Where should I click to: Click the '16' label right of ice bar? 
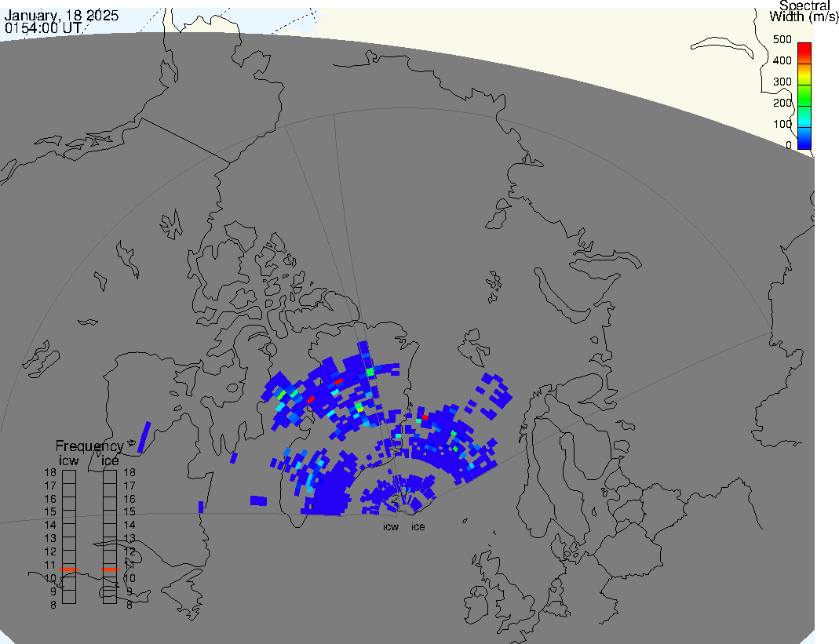click(x=129, y=499)
